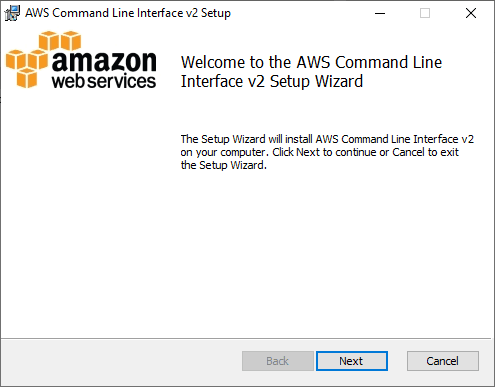Close the setup window with X
This screenshot has width=495, height=387.
(471, 13)
